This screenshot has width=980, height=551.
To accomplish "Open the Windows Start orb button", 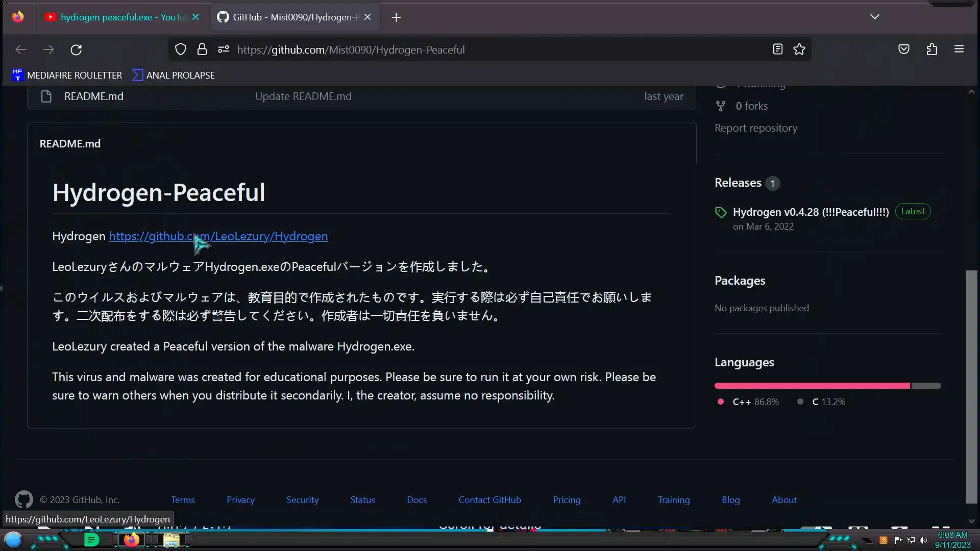I will coord(13,539).
